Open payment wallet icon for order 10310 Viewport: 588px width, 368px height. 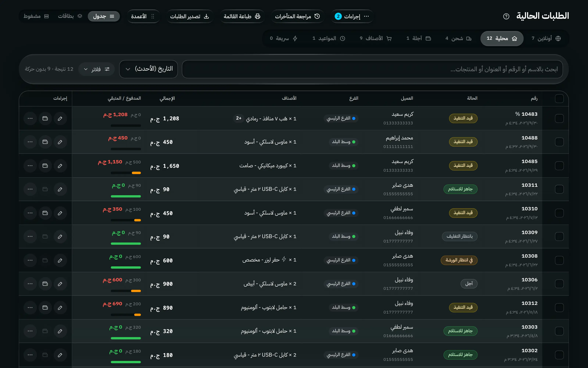[x=45, y=213]
